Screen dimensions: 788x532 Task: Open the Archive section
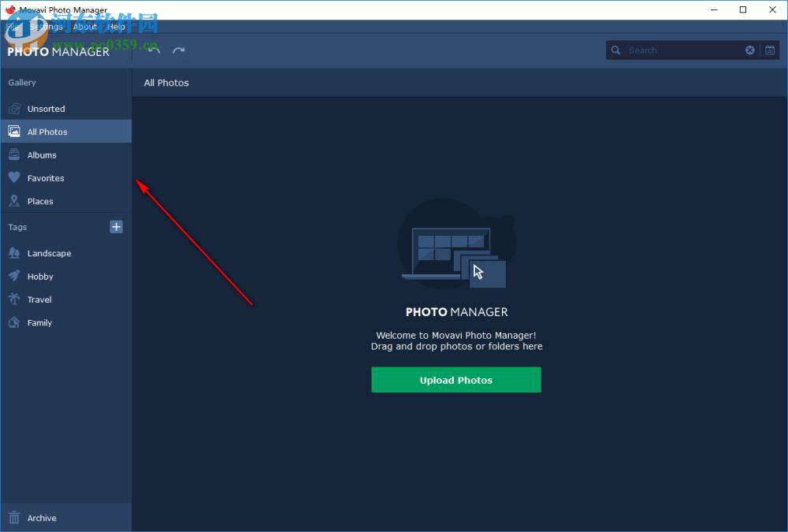[x=66, y=517]
